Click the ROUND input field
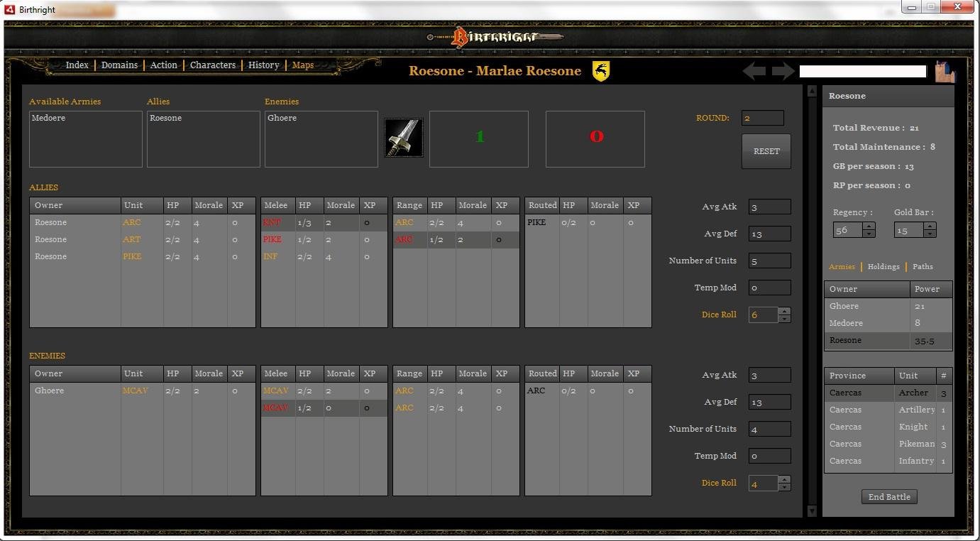The height and width of the screenshot is (541, 980). coord(763,118)
